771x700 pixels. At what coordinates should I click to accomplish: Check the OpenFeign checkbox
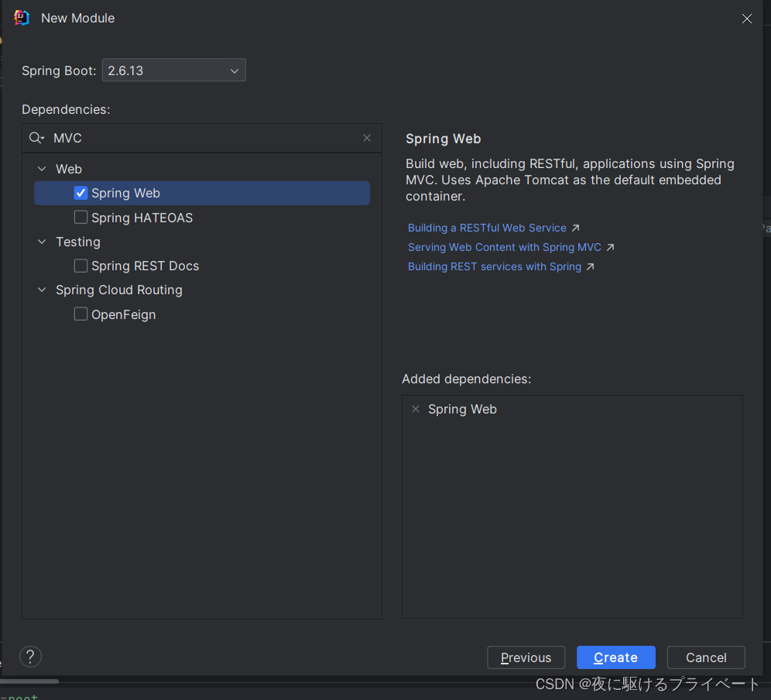[x=81, y=314]
